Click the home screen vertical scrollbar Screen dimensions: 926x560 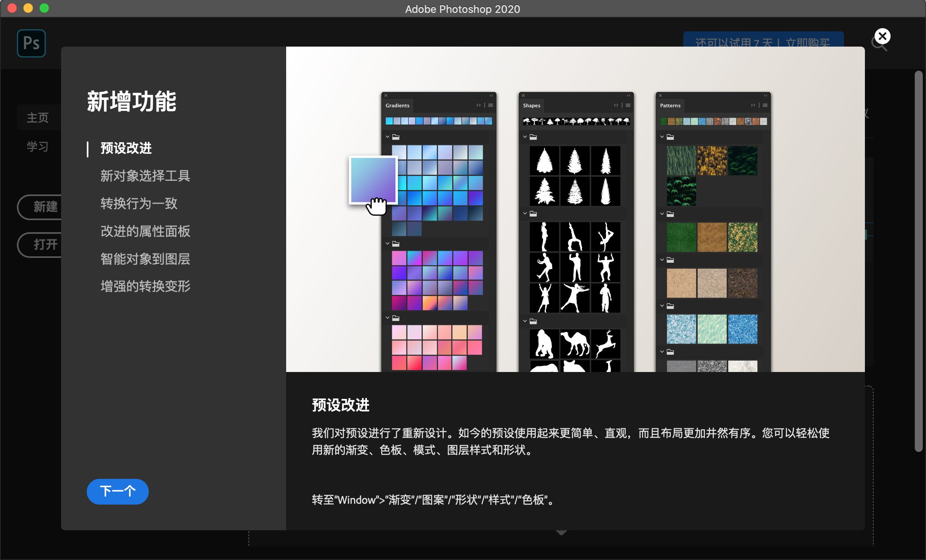(x=919, y=261)
